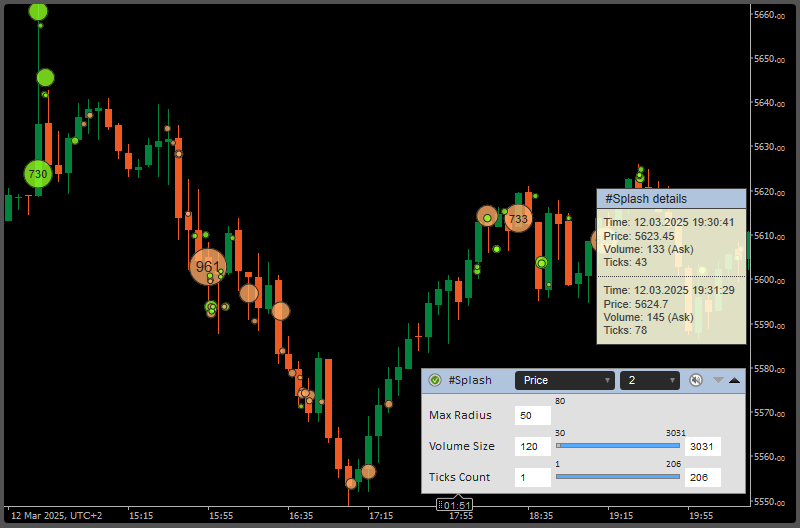This screenshot has height=528, width=800.
Task: Toggle the #Splash indicator enable checkmark
Action: tap(435, 380)
